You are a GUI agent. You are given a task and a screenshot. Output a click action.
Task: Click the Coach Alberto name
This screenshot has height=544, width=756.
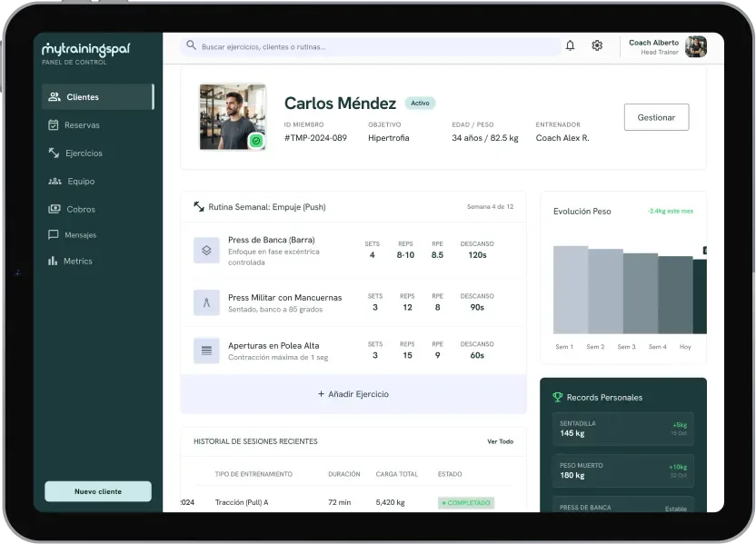(653, 43)
